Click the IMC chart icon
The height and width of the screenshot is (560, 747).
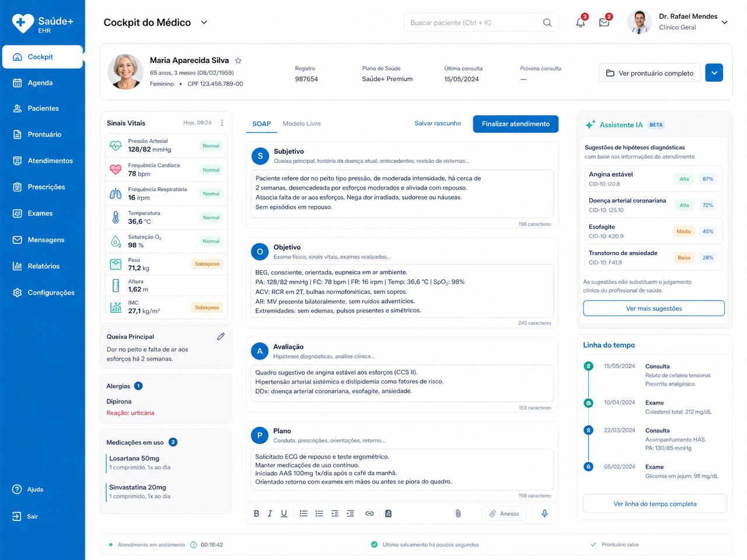(116, 307)
